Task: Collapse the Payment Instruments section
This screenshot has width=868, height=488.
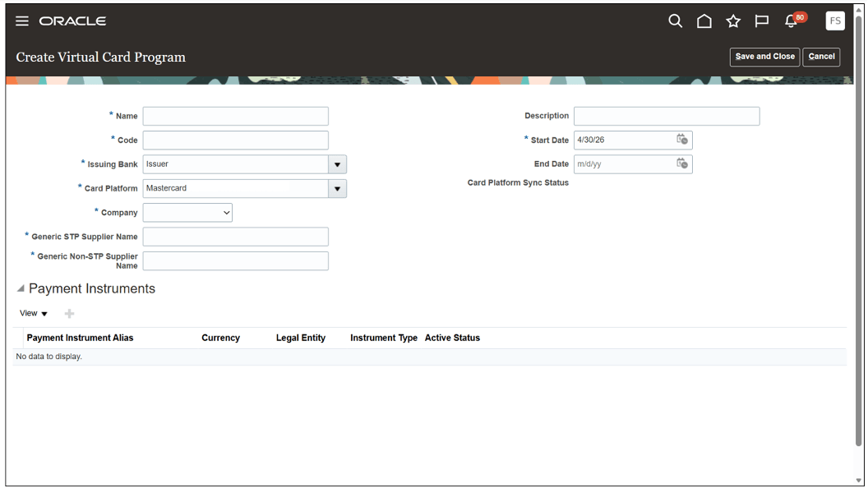Action: pyautogui.click(x=21, y=288)
